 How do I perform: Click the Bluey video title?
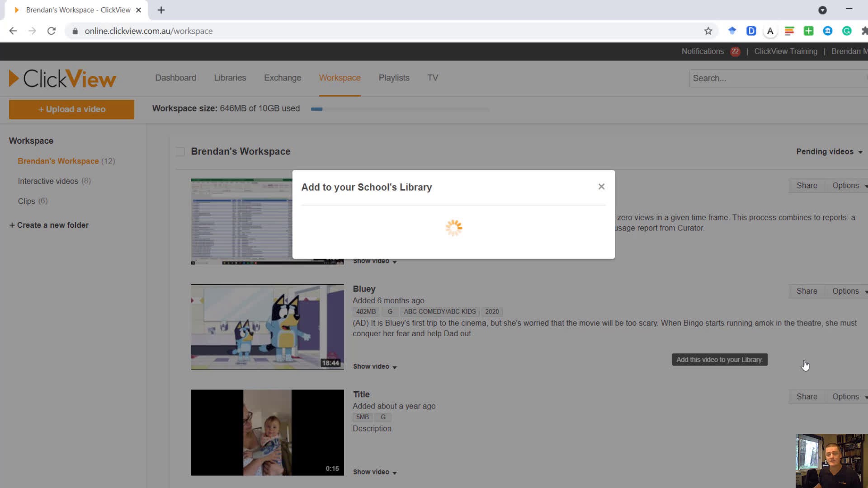pos(364,289)
